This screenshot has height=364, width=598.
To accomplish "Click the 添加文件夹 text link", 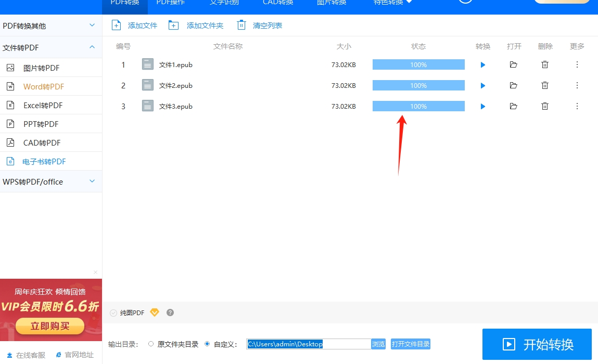I will pos(205,25).
